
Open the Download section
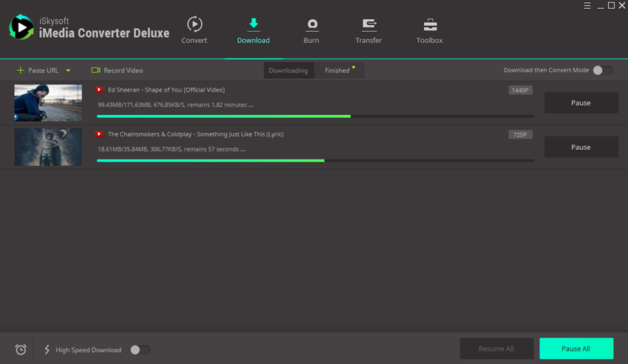point(253,30)
